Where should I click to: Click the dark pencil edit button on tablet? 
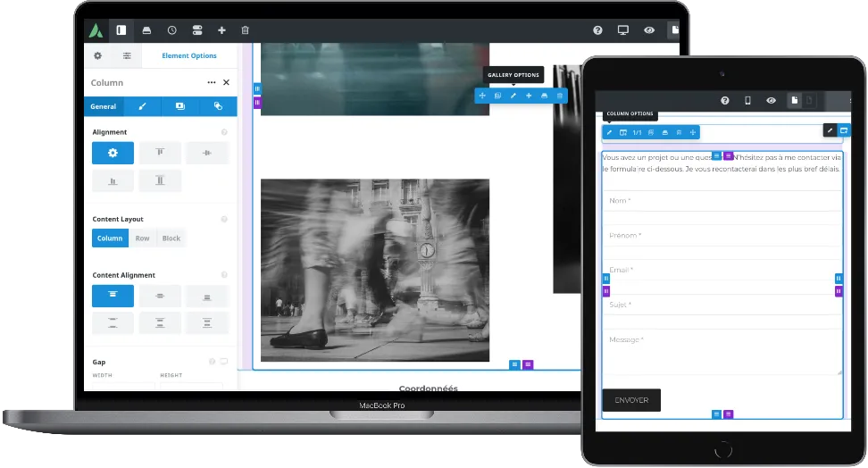tap(830, 130)
